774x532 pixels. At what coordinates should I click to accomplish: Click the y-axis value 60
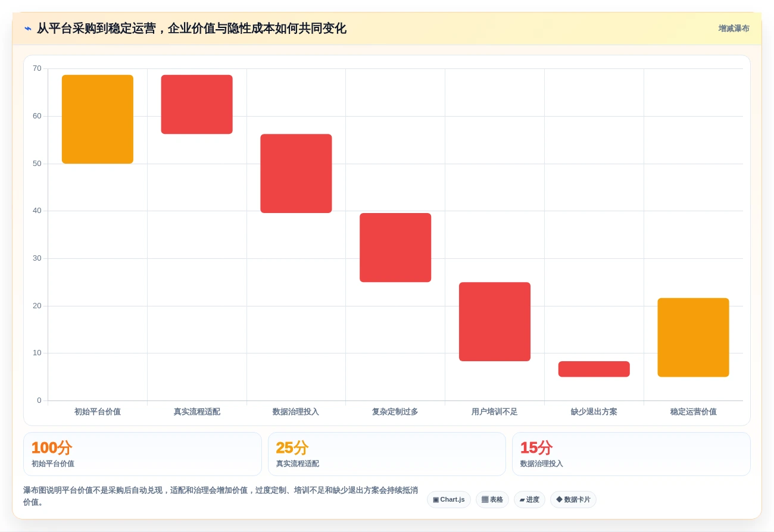pyautogui.click(x=37, y=116)
